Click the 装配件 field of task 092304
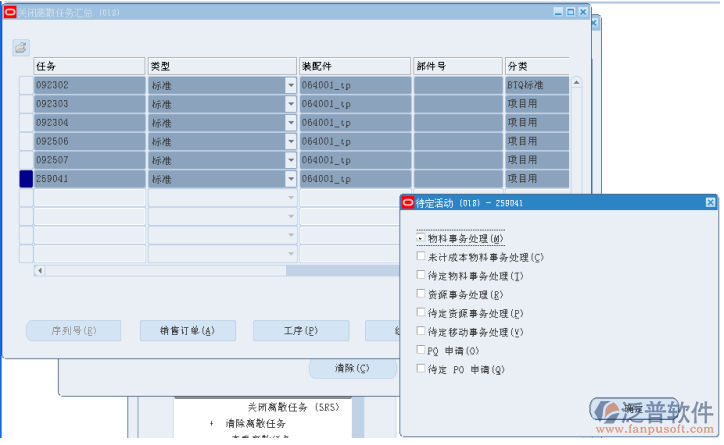 click(x=354, y=123)
